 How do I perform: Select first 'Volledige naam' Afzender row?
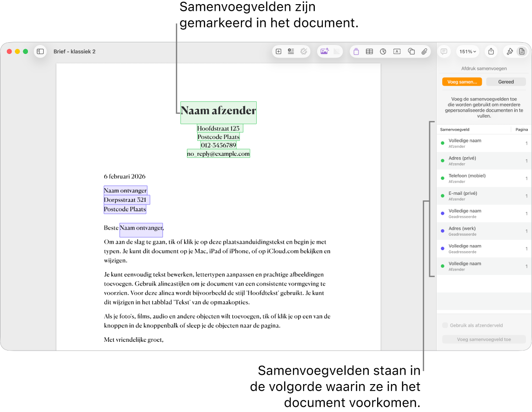coord(484,143)
